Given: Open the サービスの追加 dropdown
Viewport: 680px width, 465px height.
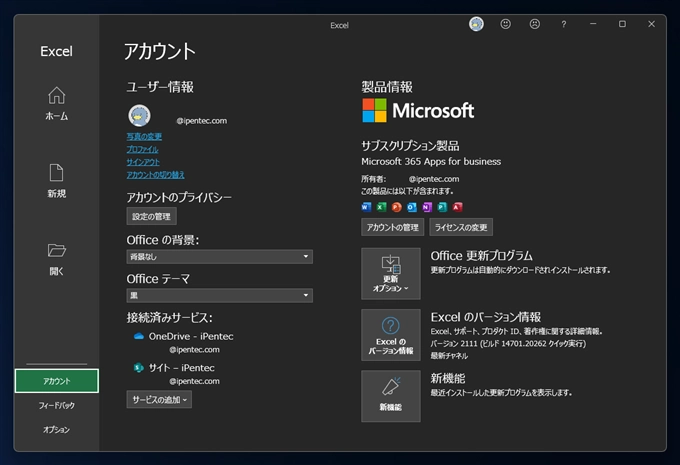Looking at the screenshot, I should pos(159,400).
